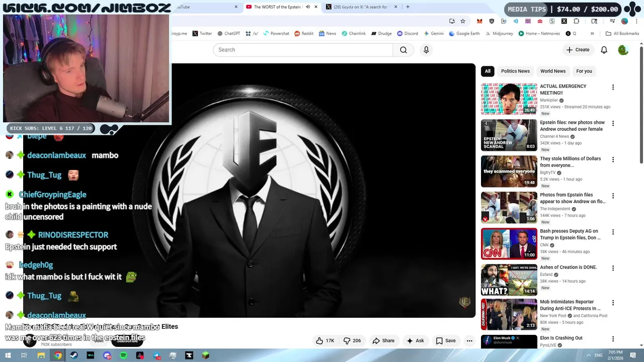Open options for Ashes of Creation video
The height and width of the screenshot is (362, 644).
tap(613, 268)
